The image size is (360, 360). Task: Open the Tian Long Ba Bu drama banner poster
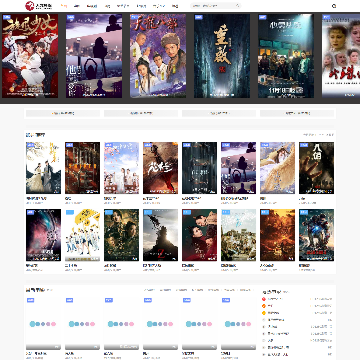tap(158, 56)
